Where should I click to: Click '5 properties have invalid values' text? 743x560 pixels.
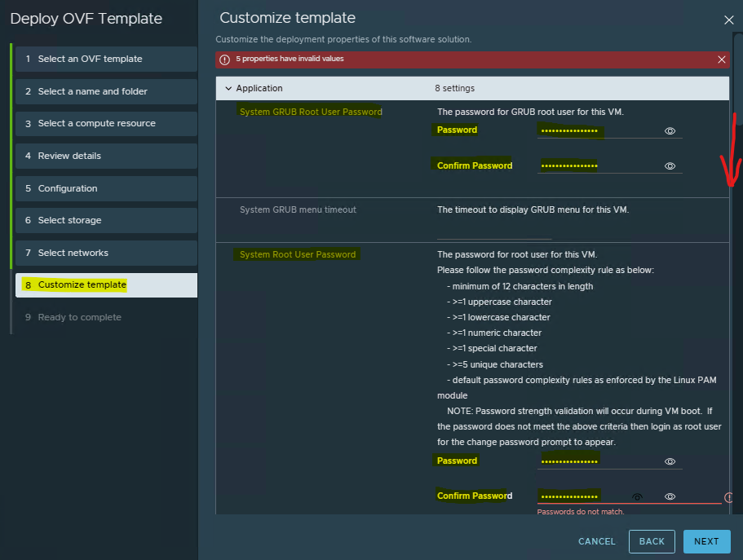290,59
